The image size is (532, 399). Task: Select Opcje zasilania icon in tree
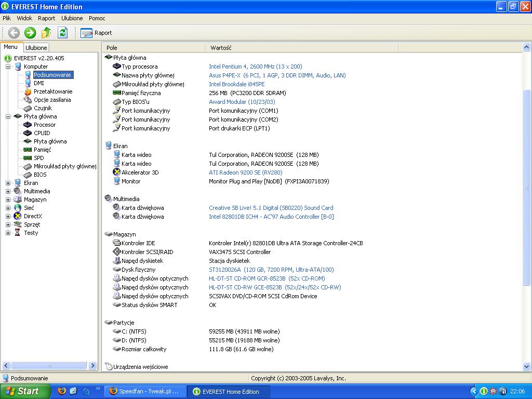pyautogui.click(x=28, y=100)
